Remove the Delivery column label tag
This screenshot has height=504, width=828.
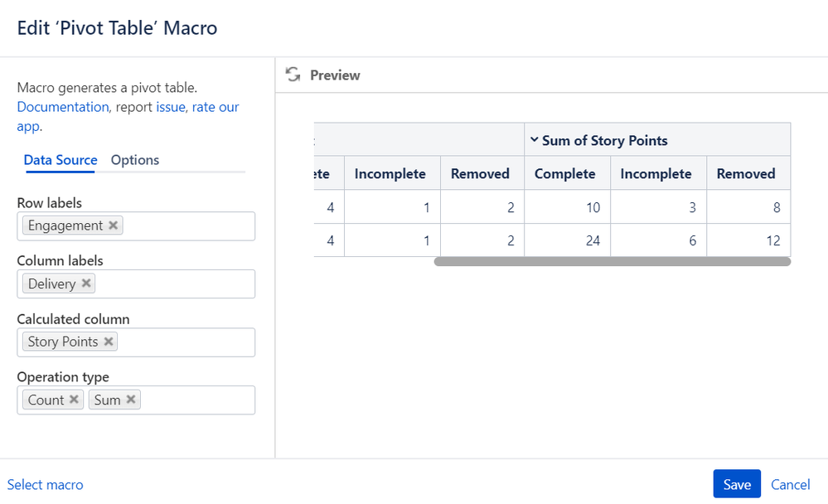coord(86,283)
